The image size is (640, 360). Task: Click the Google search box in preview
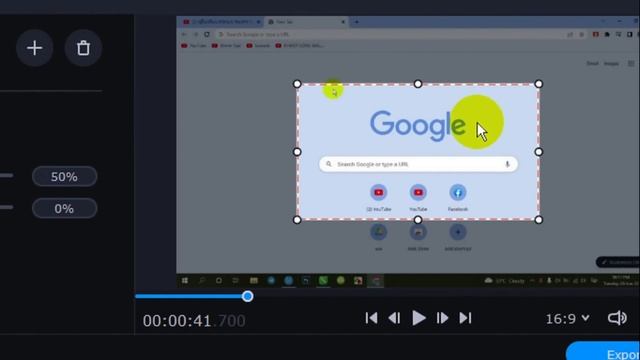pyautogui.click(x=418, y=164)
